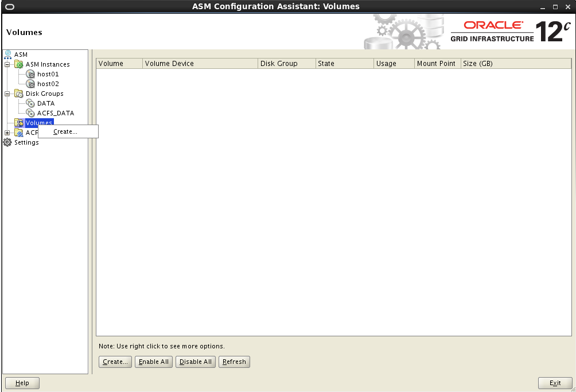
Task: Collapse the ASM Instances tree node
Action: pyautogui.click(x=7, y=64)
